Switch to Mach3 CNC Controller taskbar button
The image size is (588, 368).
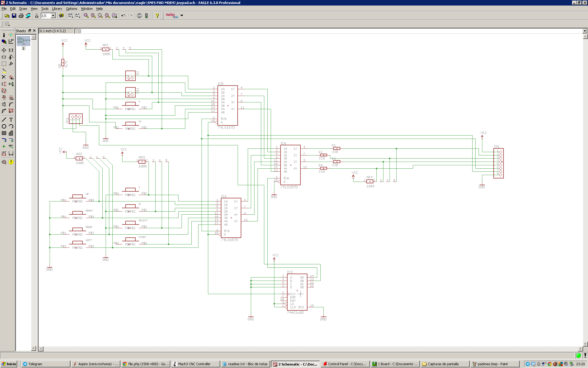point(194,364)
